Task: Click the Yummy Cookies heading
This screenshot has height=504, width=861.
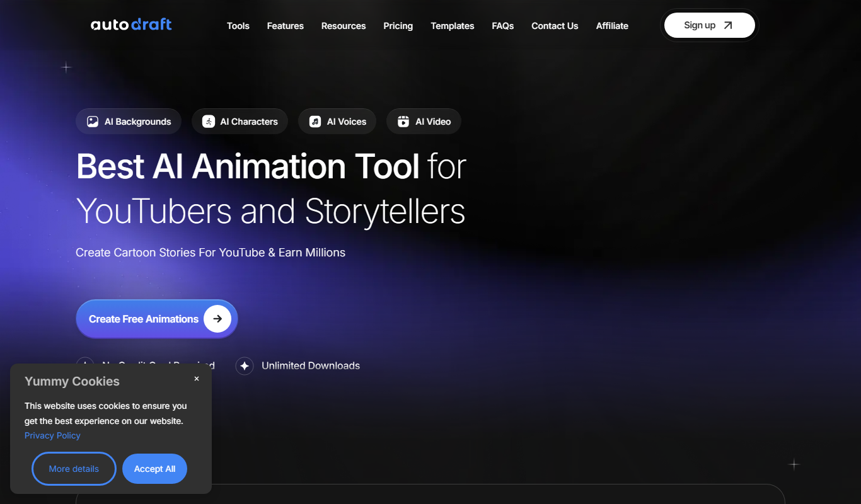Action: coord(72,382)
